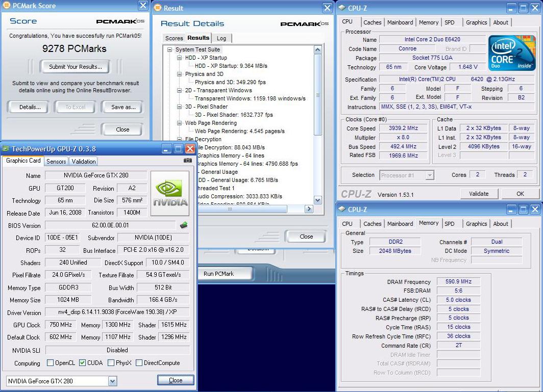Viewport: 543px width, 392px height.
Task: Click the PCMark Score window title icon
Action: 6,6
